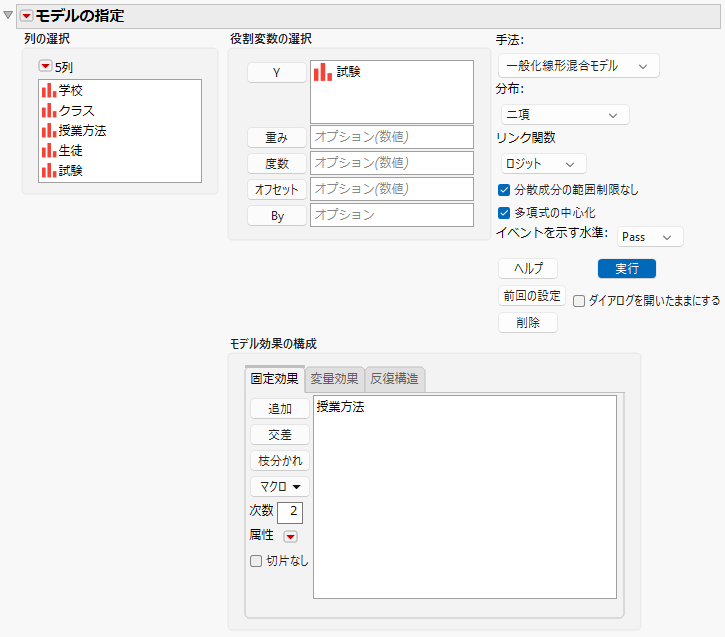Screen dimensions: 725x637
Task: Click the nominal icon beside クラス
Action: pyautogui.click(x=49, y=110)
